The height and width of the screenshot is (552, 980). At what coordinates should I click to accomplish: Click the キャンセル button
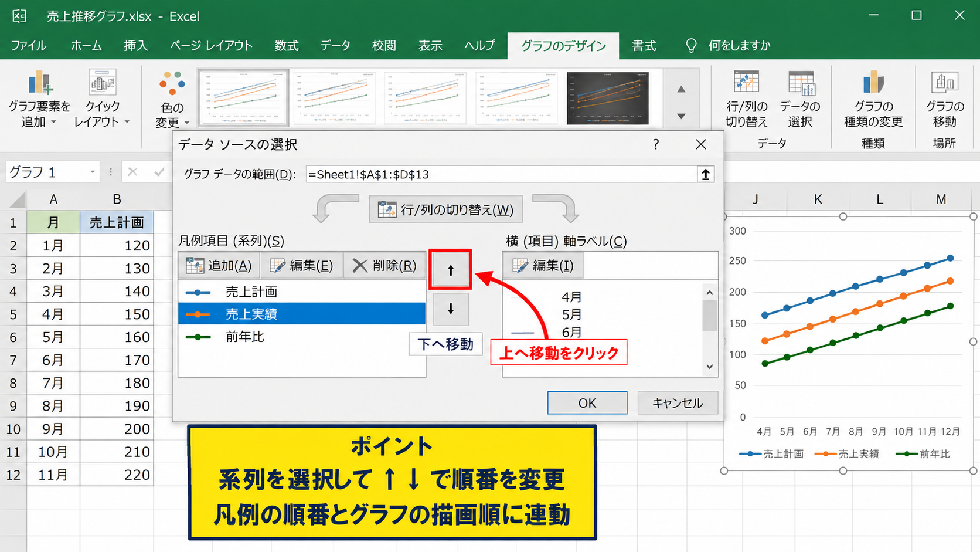pyautogui.click(x=678, y=403)
